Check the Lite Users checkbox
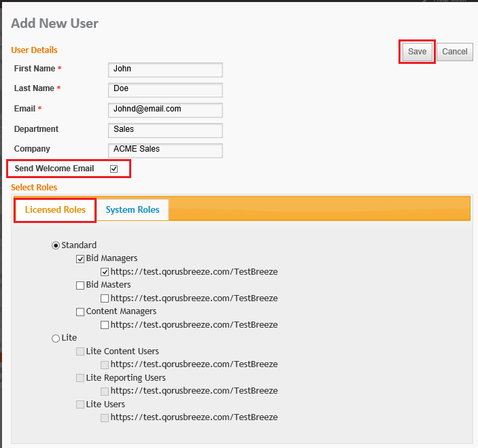Viewport: 478px width, 448px height. click(80, 404)
